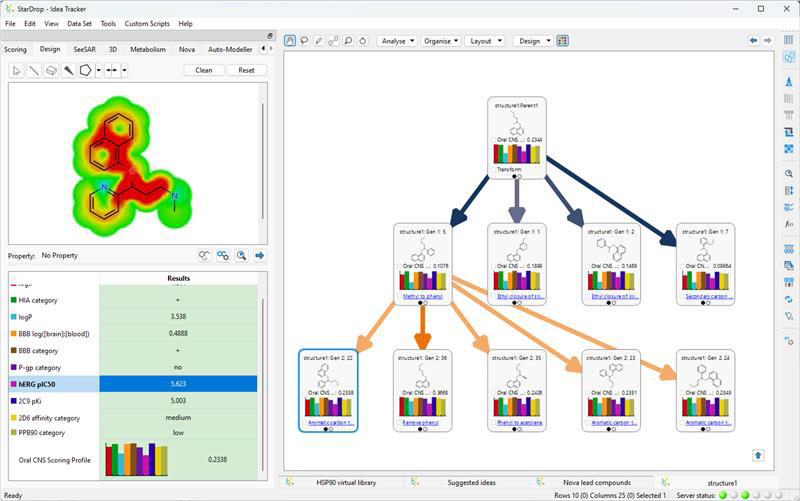
Task: Open the ring template dropdown arrow
Action: [x=98, y=70]
